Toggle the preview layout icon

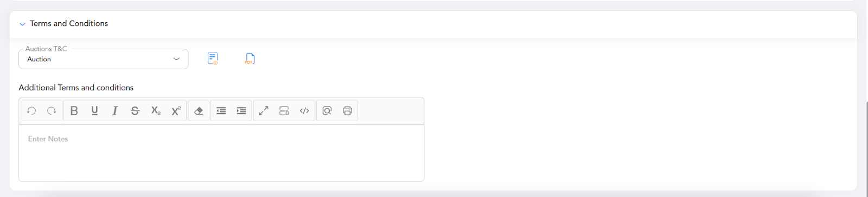pyautogui.click(x=284, y=111)
